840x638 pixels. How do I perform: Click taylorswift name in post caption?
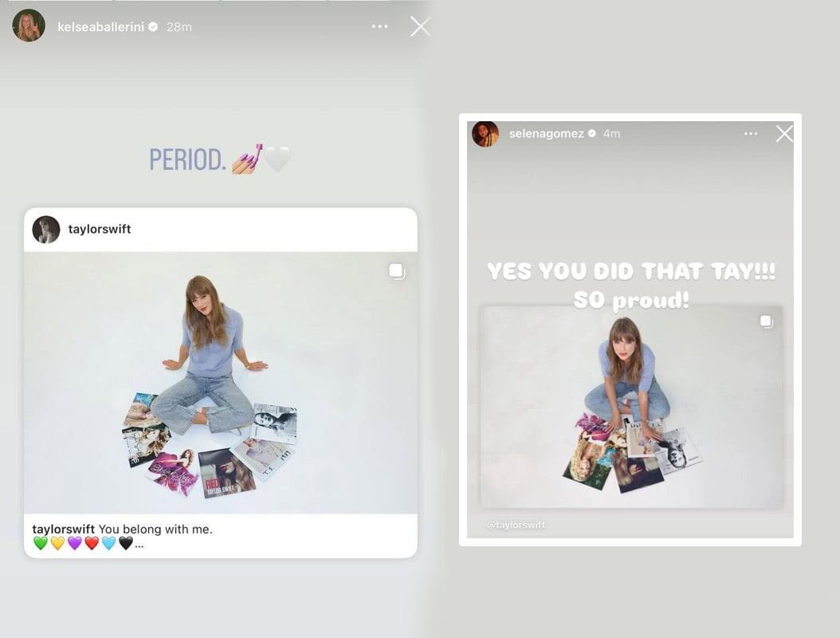pos(63,530)
